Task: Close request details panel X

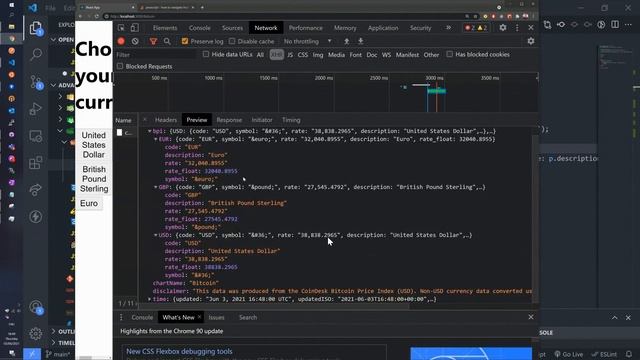Action: [144, 120]
